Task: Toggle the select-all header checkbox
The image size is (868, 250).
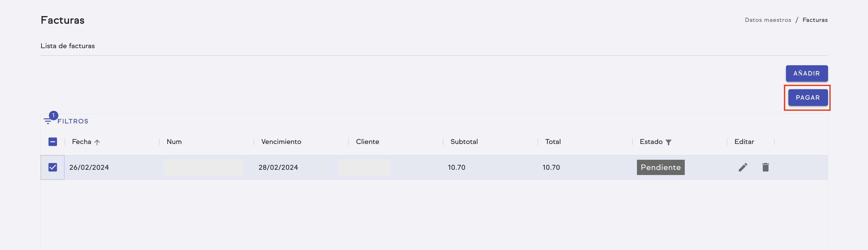Action: click(x=53, y=142)
